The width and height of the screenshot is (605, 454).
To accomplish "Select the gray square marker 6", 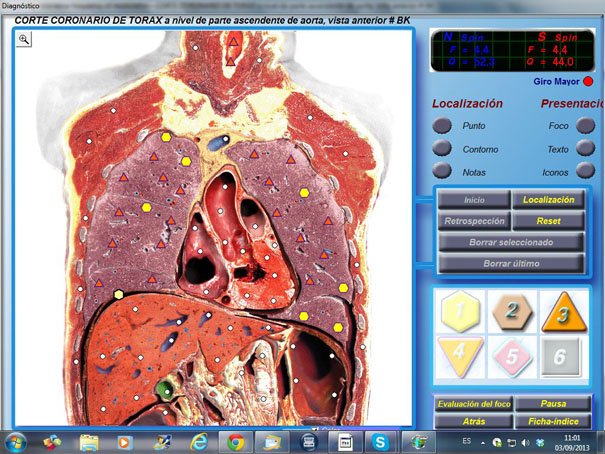I will 562,355.
